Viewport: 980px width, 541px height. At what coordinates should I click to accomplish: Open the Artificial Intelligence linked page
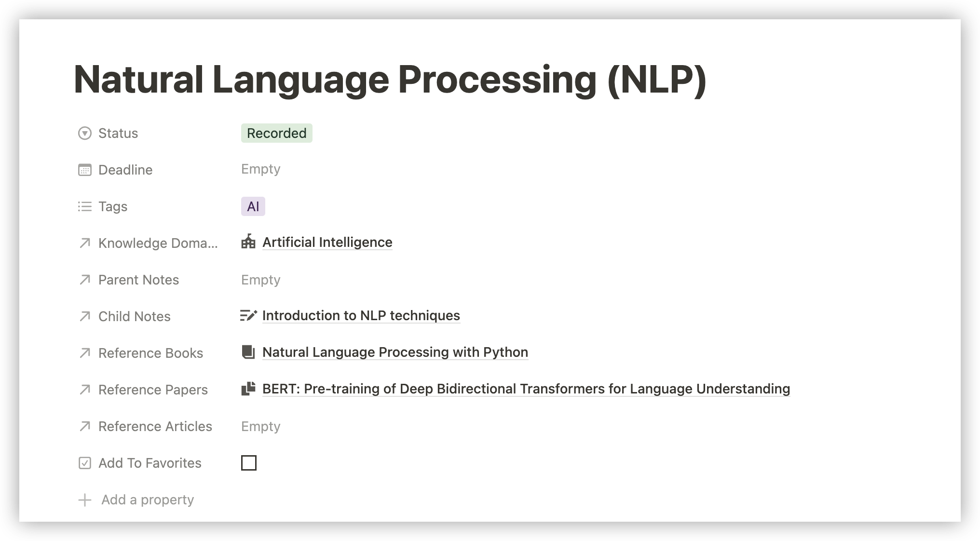click(x=327, y=243)
